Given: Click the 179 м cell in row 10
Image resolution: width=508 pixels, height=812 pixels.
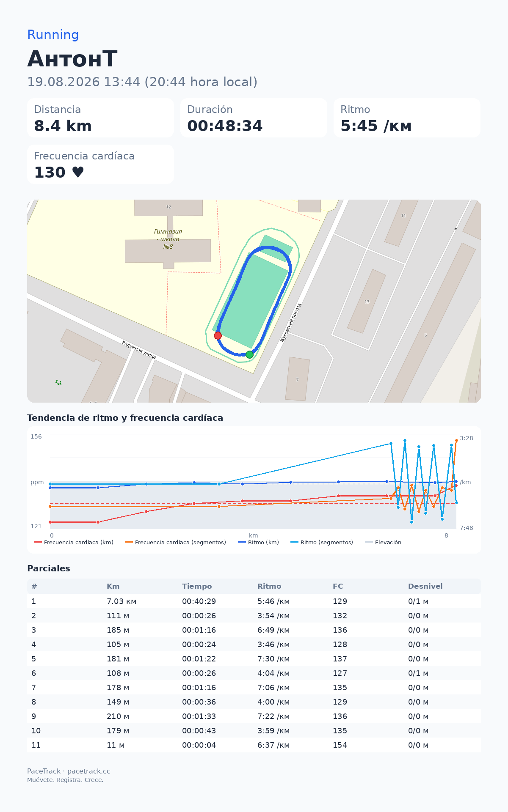Looking at the screenshot, I should point(118,730).
